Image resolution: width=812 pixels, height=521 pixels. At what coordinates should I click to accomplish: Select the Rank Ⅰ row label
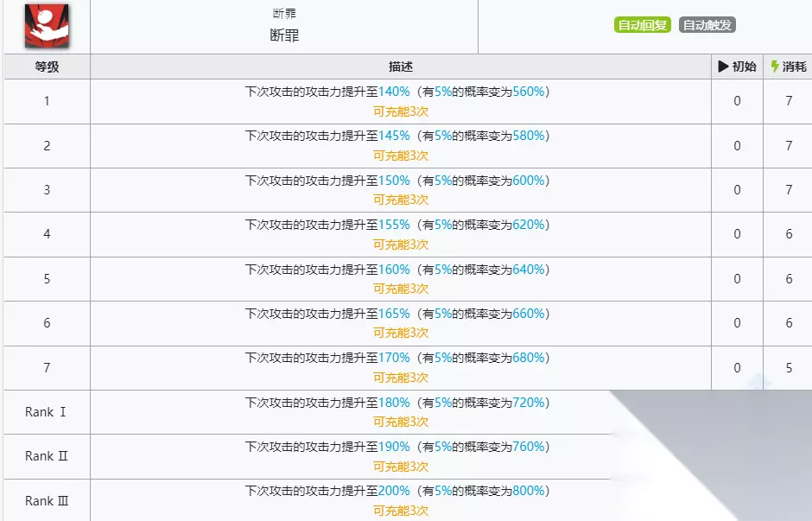pos(47,412)
